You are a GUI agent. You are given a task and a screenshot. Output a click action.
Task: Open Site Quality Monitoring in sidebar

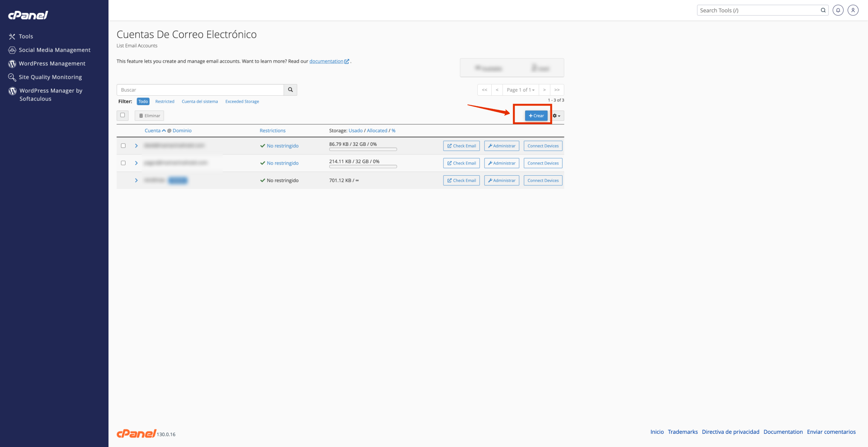(50, 77)
